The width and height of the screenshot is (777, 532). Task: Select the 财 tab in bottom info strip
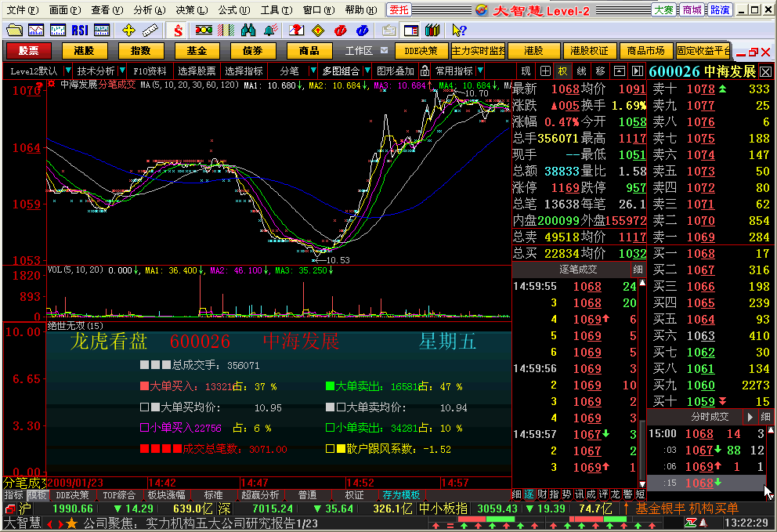click(542, 494)
